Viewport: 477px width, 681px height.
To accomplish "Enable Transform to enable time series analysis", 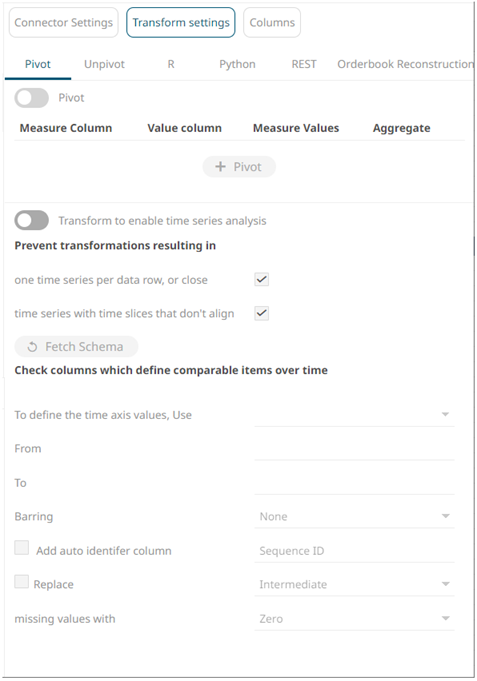I will (31, 220).
